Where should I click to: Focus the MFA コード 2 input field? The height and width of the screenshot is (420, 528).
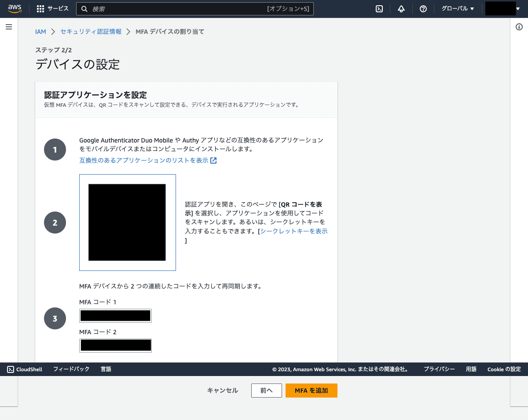pos(116,346)
